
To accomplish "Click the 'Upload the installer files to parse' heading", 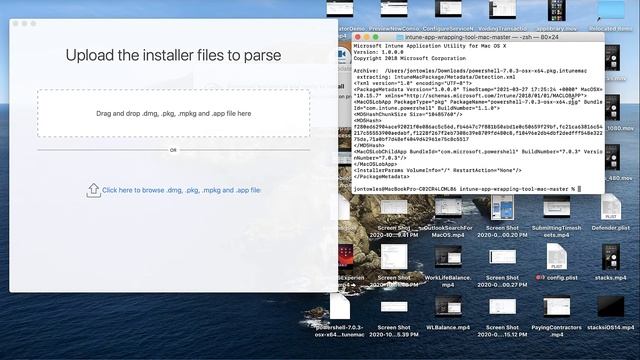I will click(x=173, y=56).
